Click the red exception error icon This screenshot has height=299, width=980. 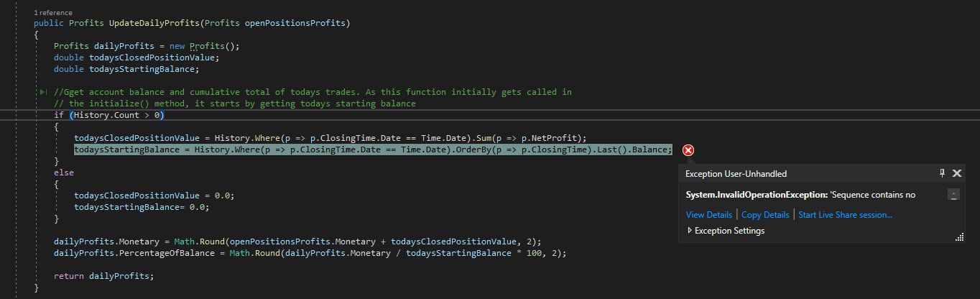[x=688, y=150]
